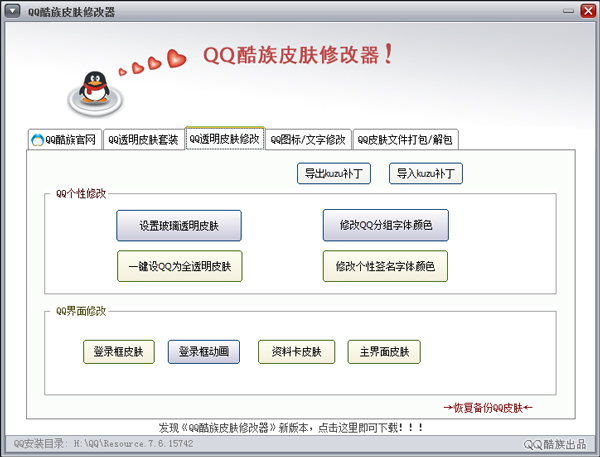Switch to QQ透明皮肤套装 tab
This screenshot has width=600, height=457.
point(142,140)
